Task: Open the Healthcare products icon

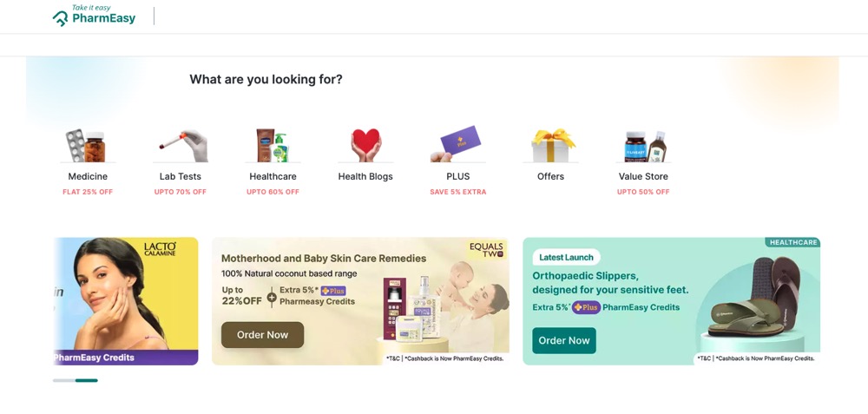Action: click(273, 146)
